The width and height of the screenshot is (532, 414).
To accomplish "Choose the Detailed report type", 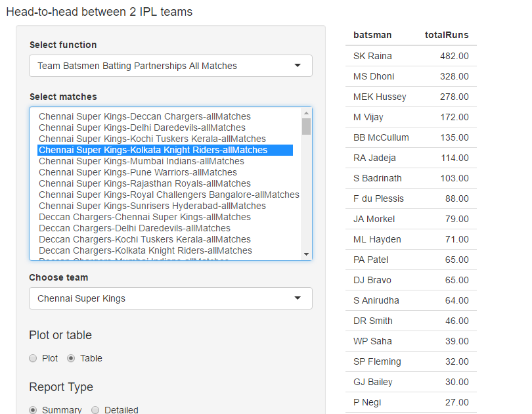I will (95, 409).
